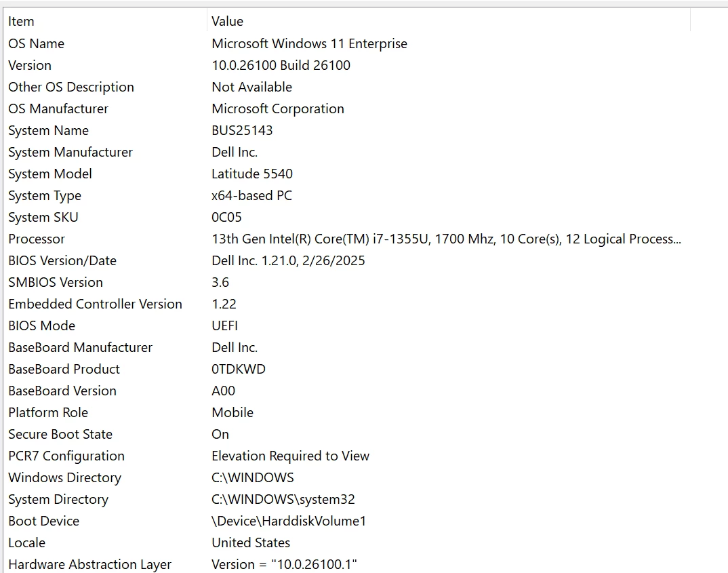The height and width of the screenshot is (573, 728).
Task: Select the Windows Directory label
Action: [x=65, y=477]
